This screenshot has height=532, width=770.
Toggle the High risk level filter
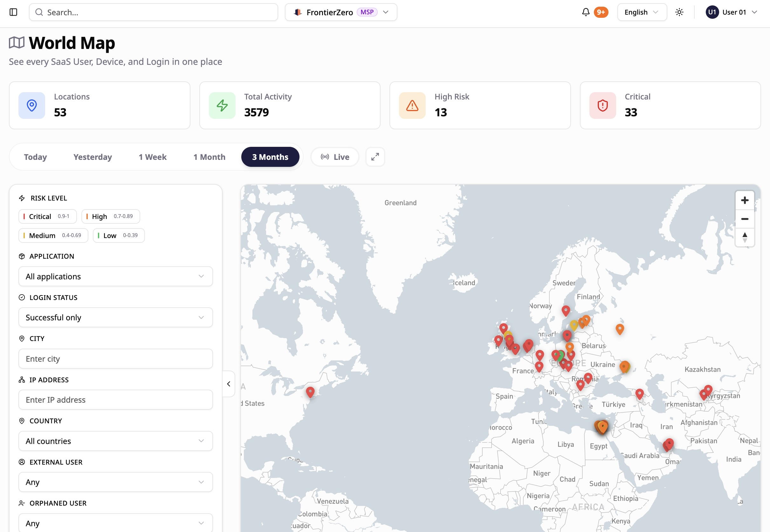click(110, 216)
